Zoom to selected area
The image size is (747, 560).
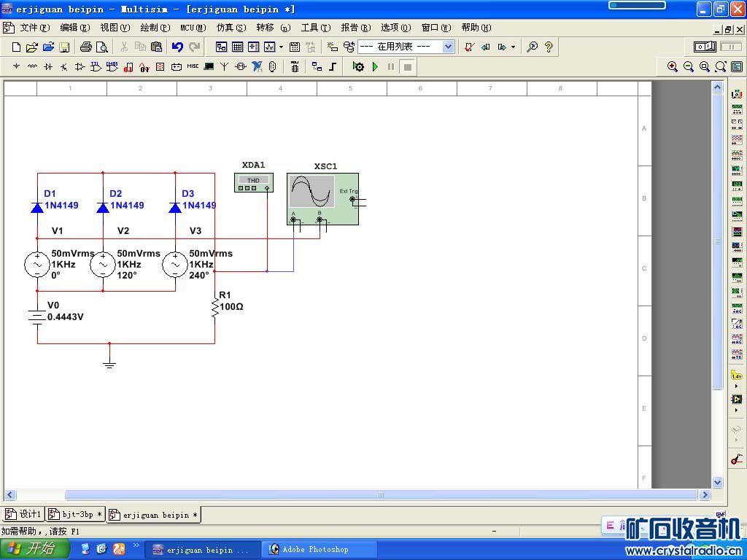coord(705,66)
